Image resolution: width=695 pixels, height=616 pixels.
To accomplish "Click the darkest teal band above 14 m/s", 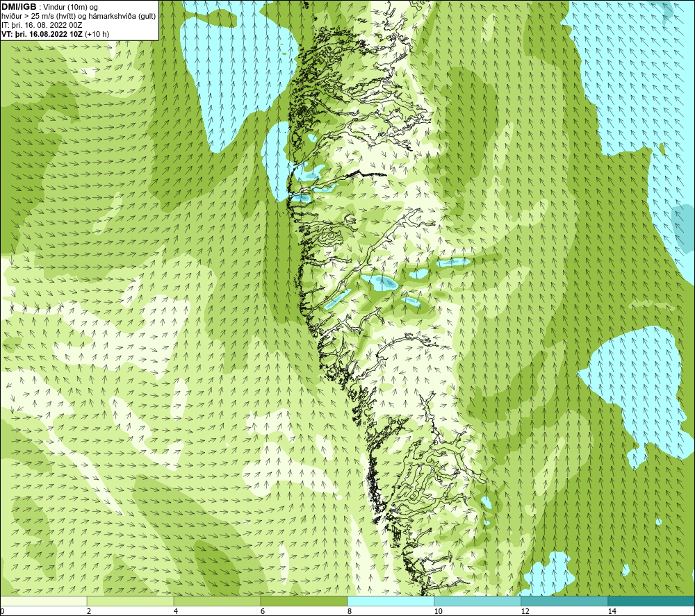I will tap(651, 601).
